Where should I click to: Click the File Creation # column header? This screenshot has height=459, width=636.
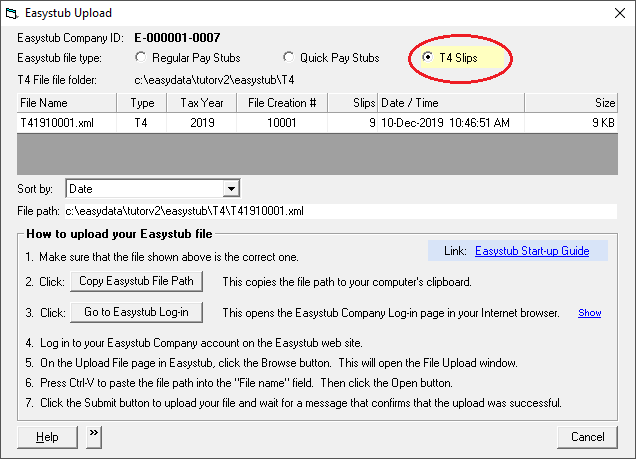pos(282,103)
